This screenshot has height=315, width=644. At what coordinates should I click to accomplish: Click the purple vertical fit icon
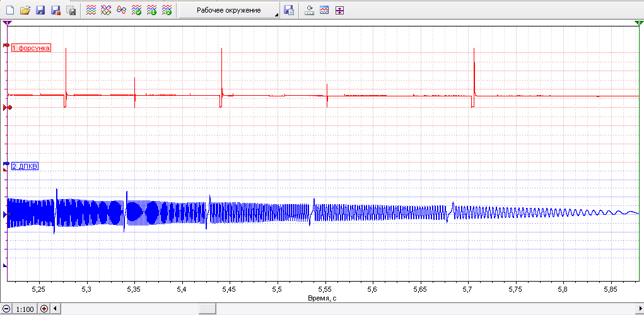click(x=339, y=11)
